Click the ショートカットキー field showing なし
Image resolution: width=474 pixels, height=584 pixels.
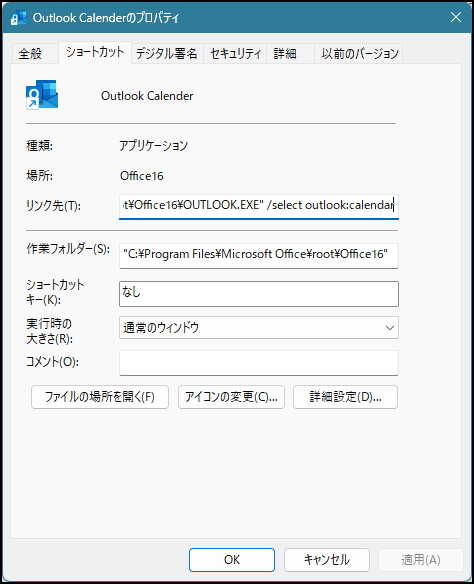(x=259, y=294)
